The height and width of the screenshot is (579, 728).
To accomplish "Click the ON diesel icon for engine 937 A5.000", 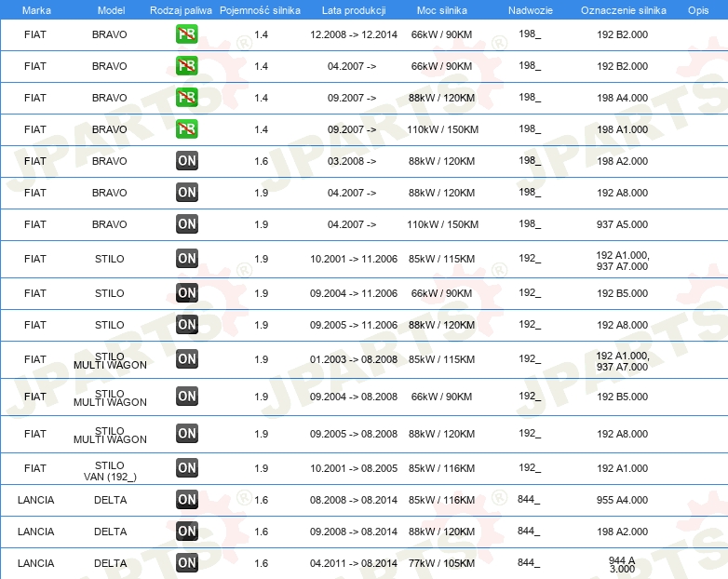I will coord(186,223).
